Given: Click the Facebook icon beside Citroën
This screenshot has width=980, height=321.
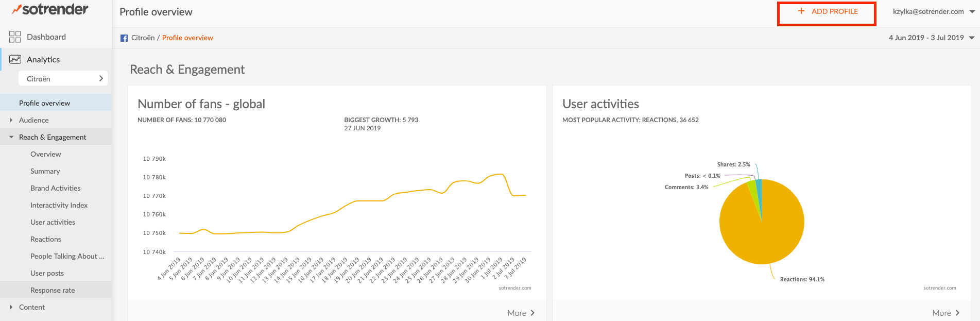Looking at the screenshot, I should coord(124,38).
